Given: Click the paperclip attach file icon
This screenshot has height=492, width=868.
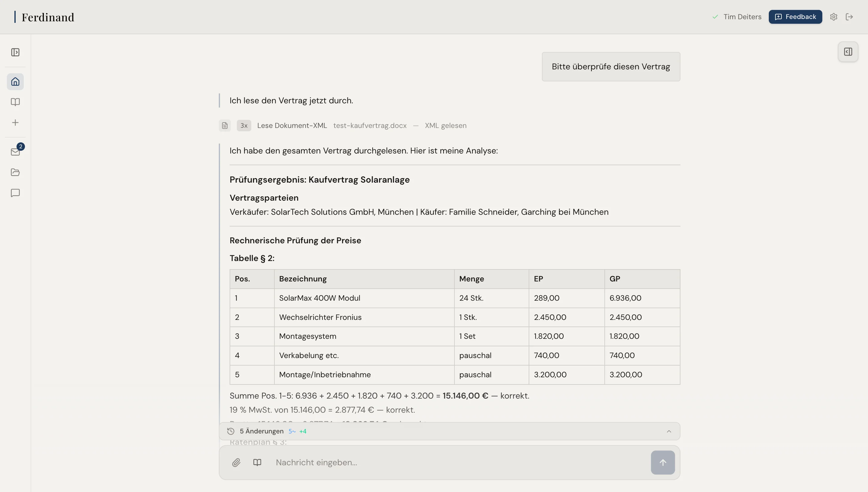Looking at the screenshot, I should coord(236,462).
